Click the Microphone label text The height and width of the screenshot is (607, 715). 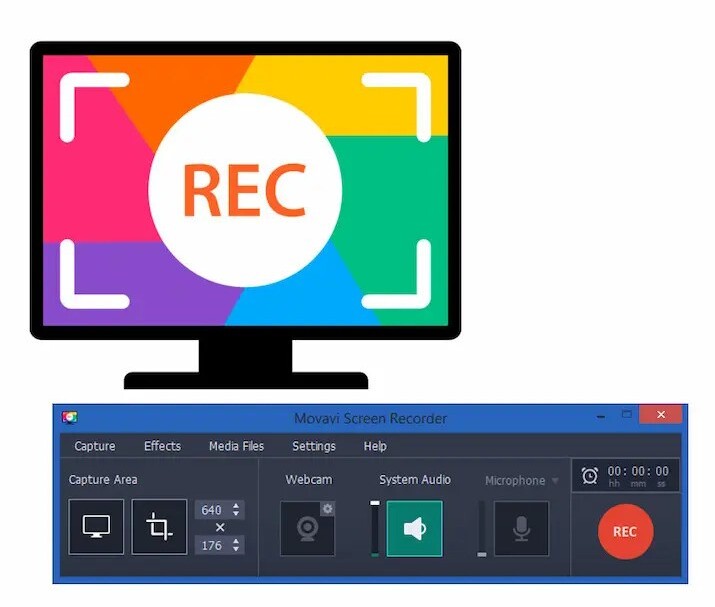tap(515, 481)
